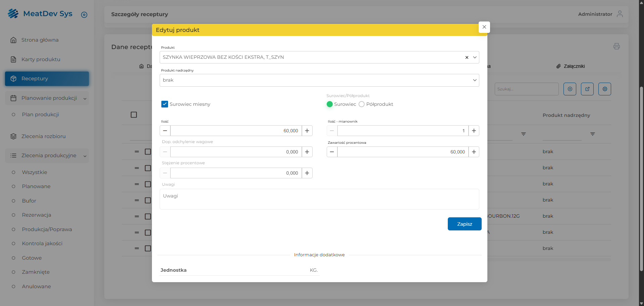This screenshot has width=644, height=306.
Task: Open table settings gear icon
Action: (x=604, y=89)
